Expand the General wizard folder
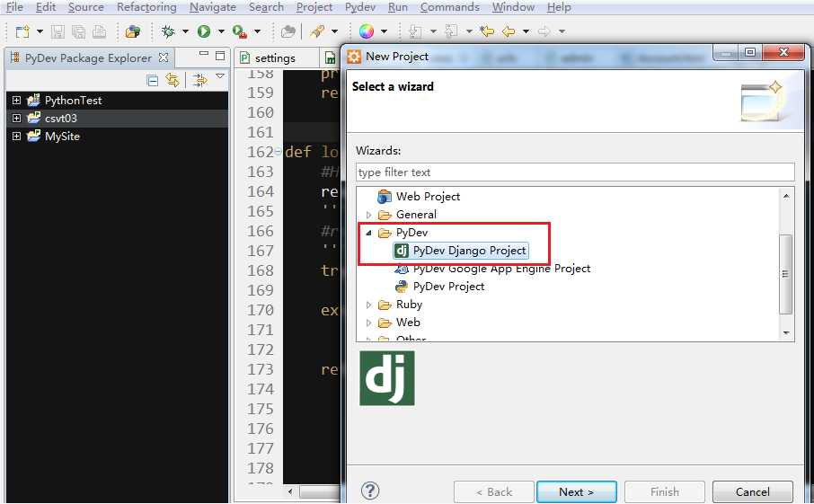Image resolution: width=814 pixels, height=504 pixels. (x=368, y=215)
